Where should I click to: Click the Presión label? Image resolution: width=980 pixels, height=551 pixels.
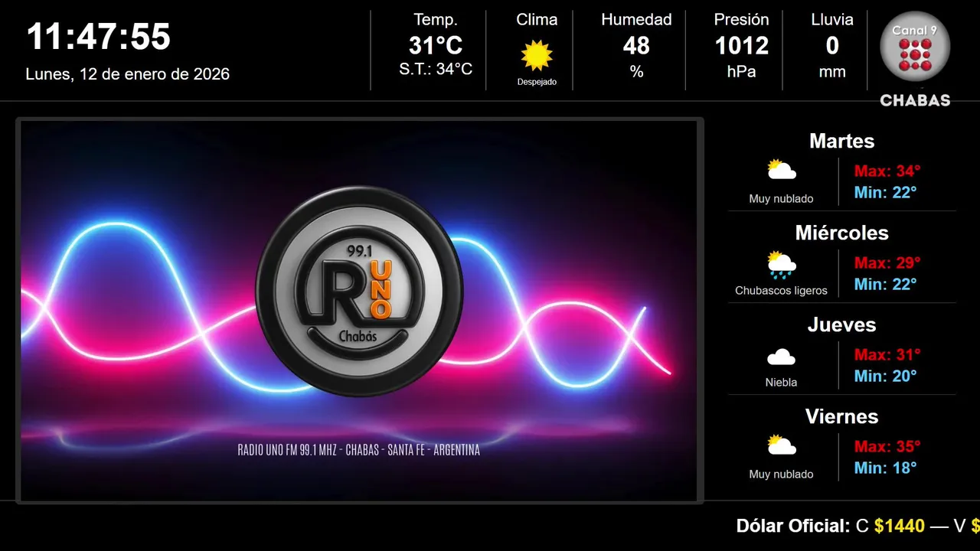coord(741,20)
